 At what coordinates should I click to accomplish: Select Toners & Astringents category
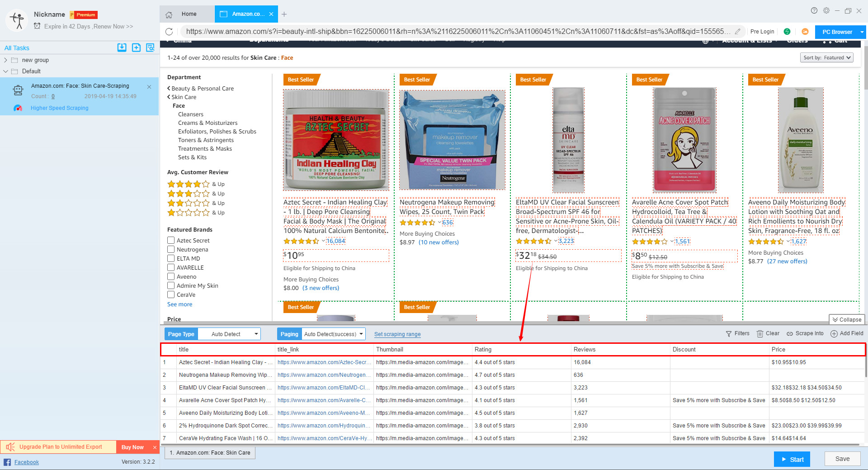point(206,140)
